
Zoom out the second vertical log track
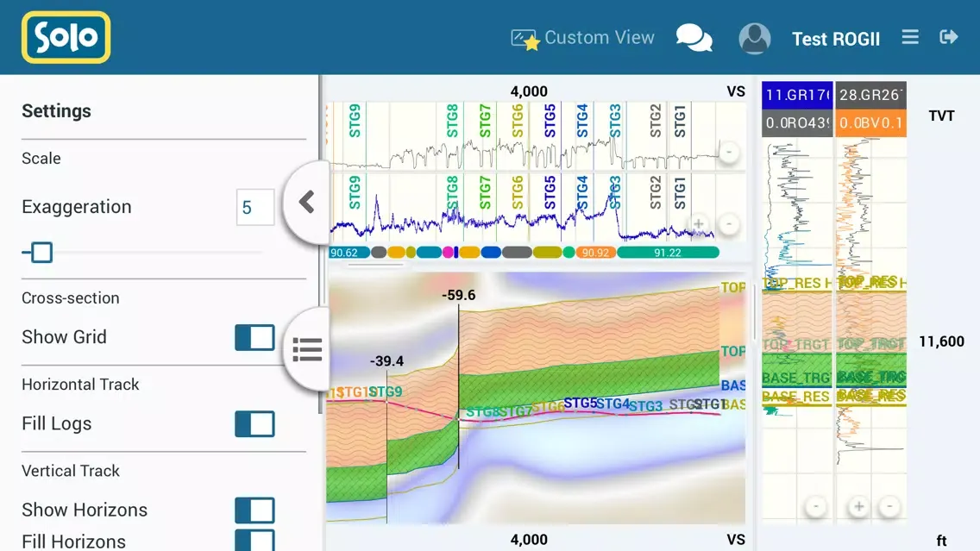(x=889, y=506)
